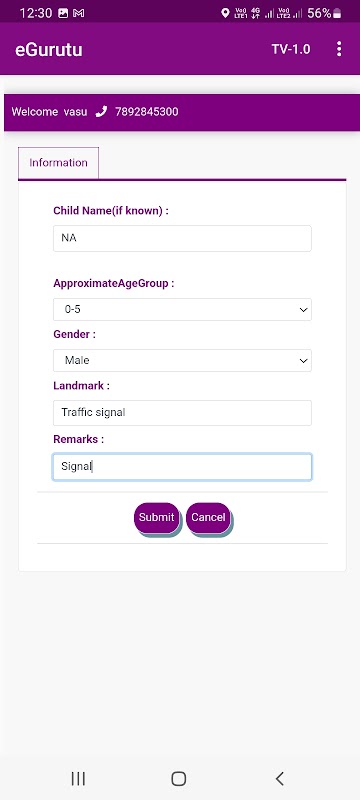This screenshot has height=800, width=360.
Task: Tap the Android home navigation icon
Action: tap(178, 778)
